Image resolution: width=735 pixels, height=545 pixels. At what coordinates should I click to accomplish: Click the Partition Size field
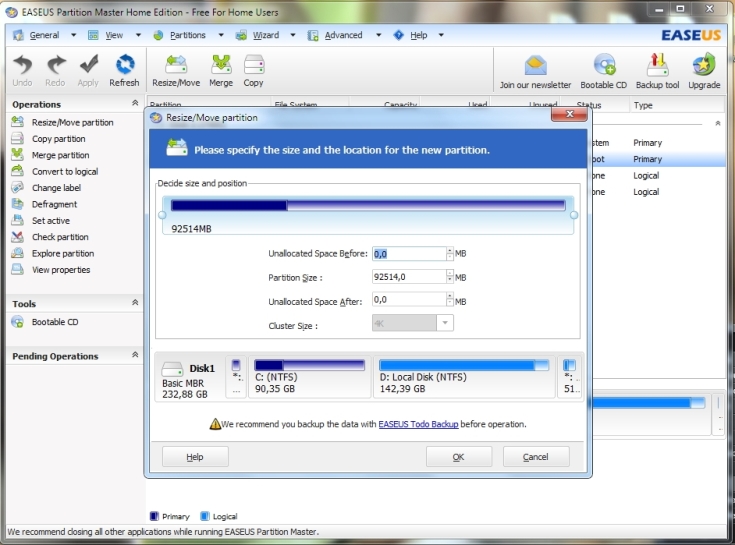[409, 276]
